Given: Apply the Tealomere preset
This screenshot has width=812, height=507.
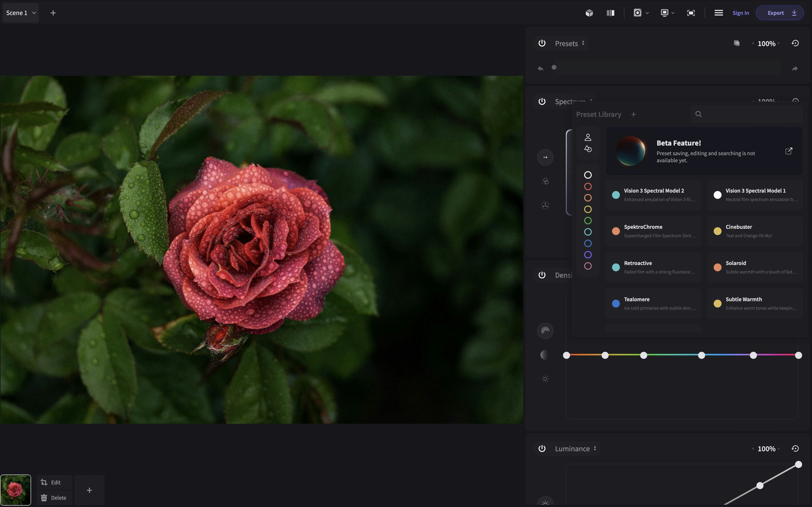Looking at the screenshot, I should pos(653,303).
